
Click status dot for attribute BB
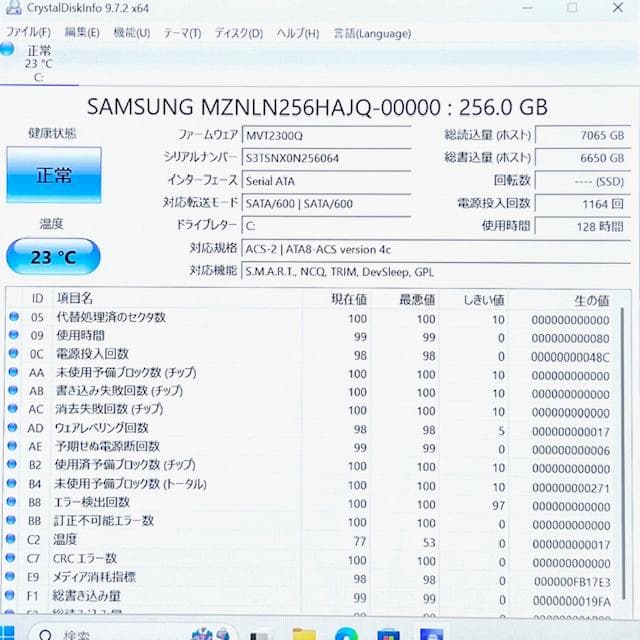pyautogui.click(x=11, y=520)
